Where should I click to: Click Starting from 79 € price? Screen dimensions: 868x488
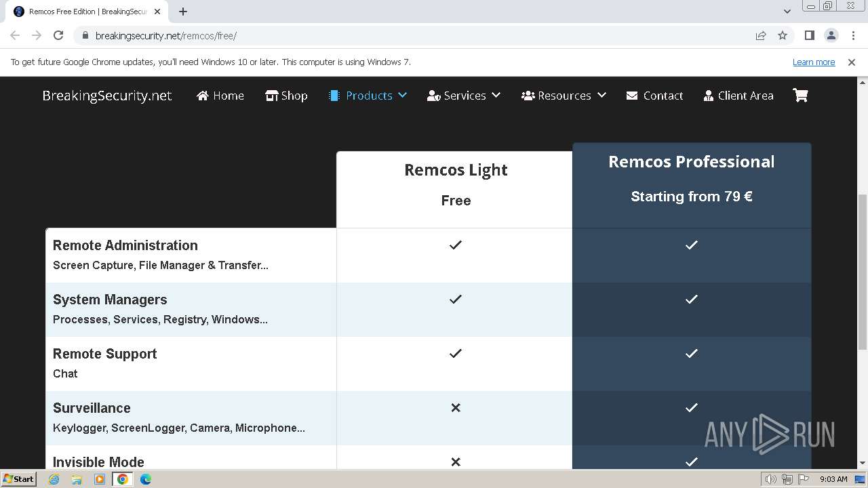(x=691, y=197)
